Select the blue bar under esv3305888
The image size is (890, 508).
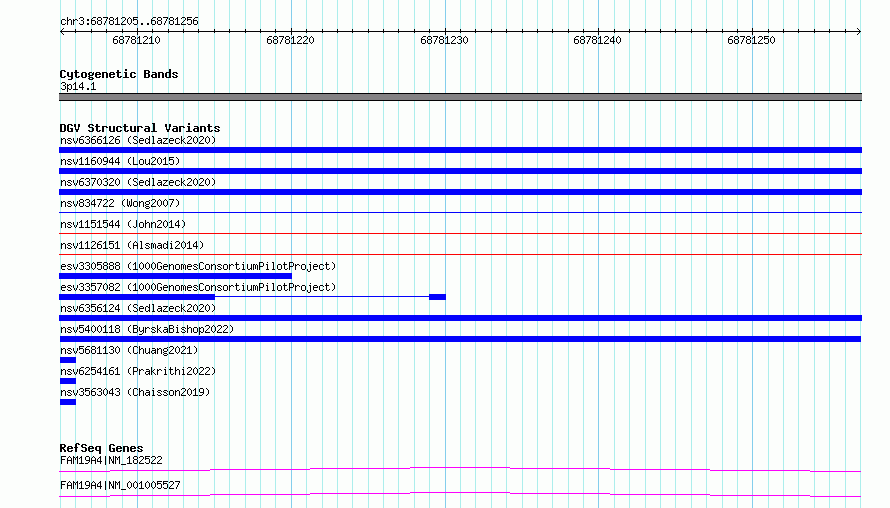[175, 276]
